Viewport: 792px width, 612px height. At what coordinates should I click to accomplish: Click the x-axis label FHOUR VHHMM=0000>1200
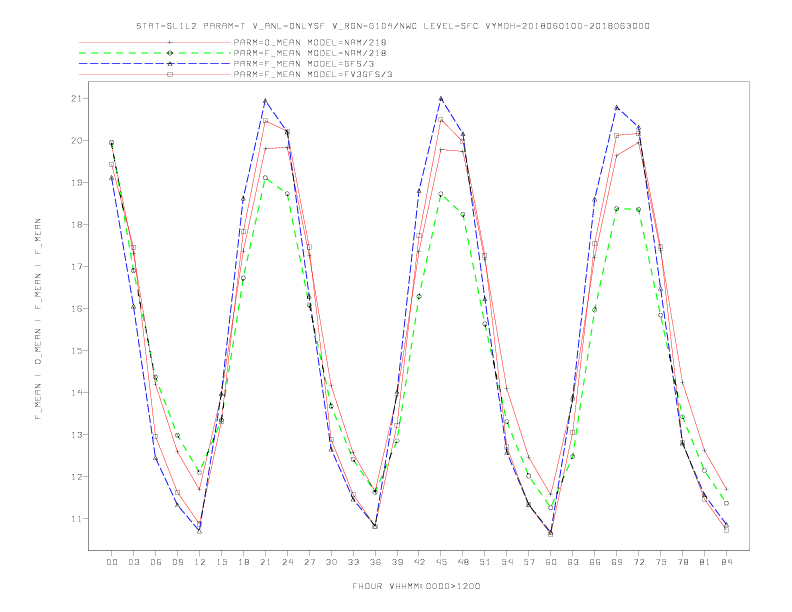tap(416, 586)
